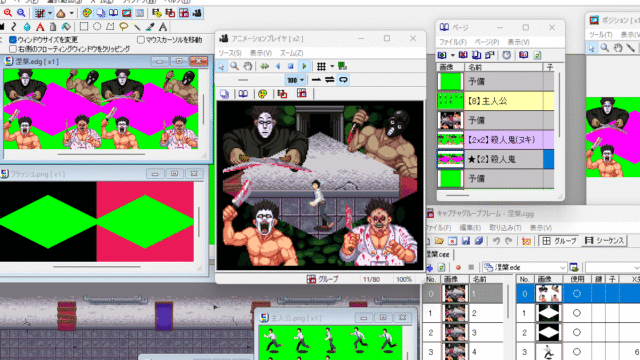This screenshot has width=640, height=360.
Task: Open the 編集(E) menu in Capture Group Frame
Action: pyautogui.click(x=470, y=228)
